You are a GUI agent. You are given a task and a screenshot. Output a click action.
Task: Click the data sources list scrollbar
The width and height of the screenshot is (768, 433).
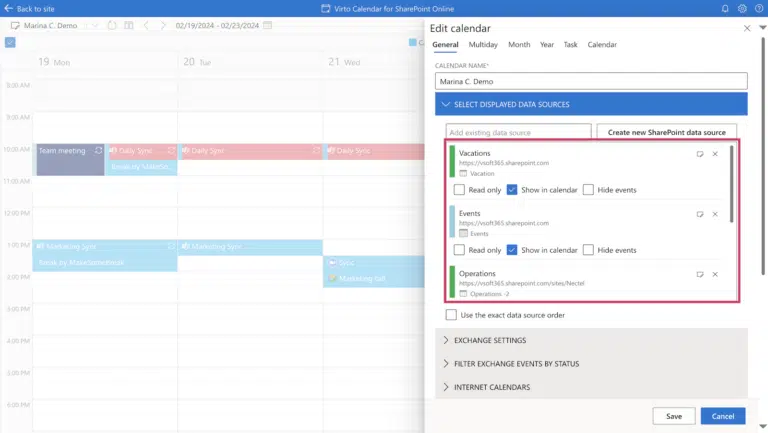tap(732, 184)
